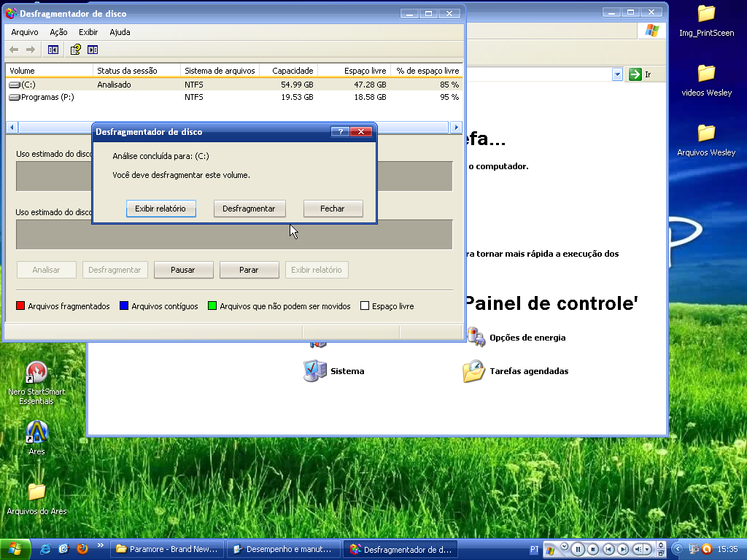Viewport: 747px width, 560px height.
Task: Click the Exibir relatório button in dialog
Action: [160, 209]
